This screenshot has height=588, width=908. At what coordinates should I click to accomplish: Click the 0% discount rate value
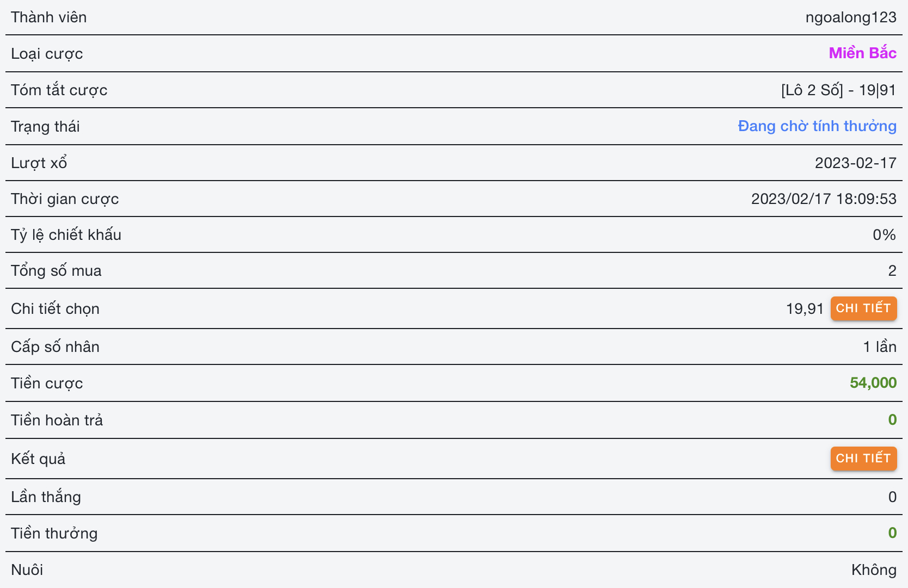[884, 234]
